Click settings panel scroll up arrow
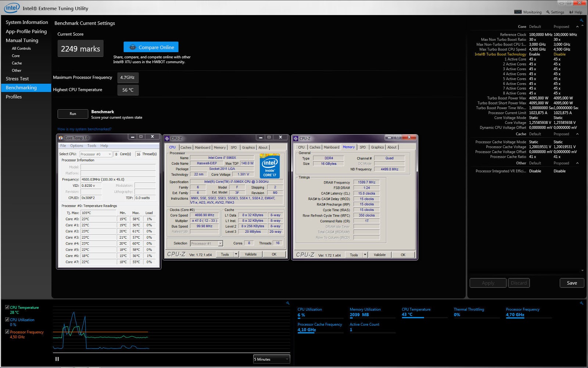This screenshot has width=588, height=368. coord(582,25)
